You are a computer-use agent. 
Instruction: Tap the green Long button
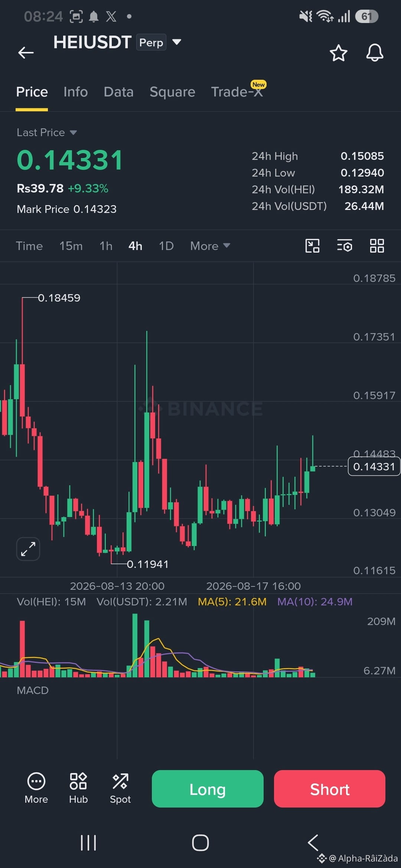coord(208,789)
